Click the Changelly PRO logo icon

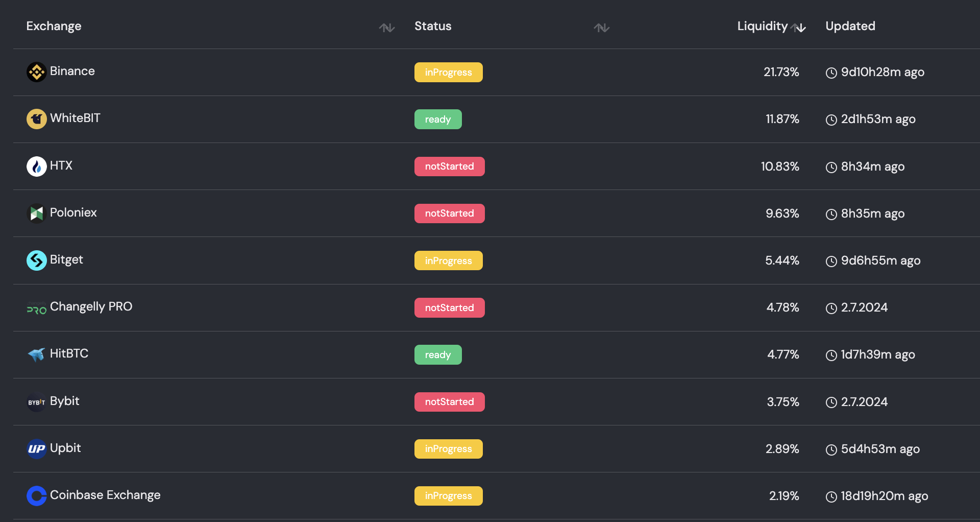[x=37, y=308]
